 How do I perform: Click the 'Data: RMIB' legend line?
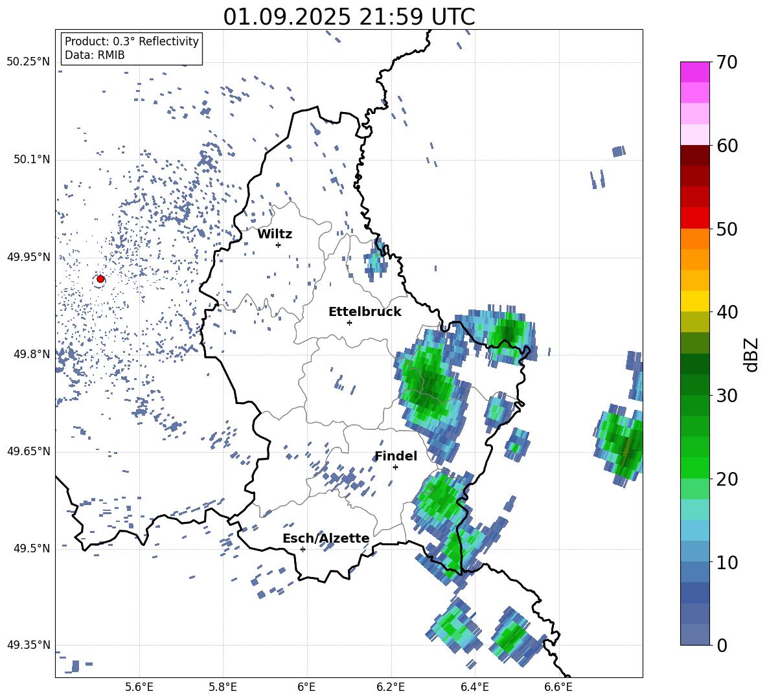[95, 55]
